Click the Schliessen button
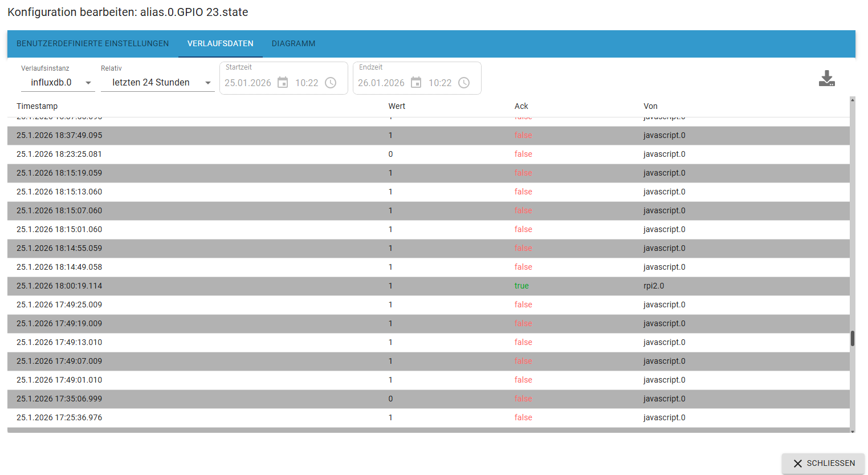 click(823, 464)
